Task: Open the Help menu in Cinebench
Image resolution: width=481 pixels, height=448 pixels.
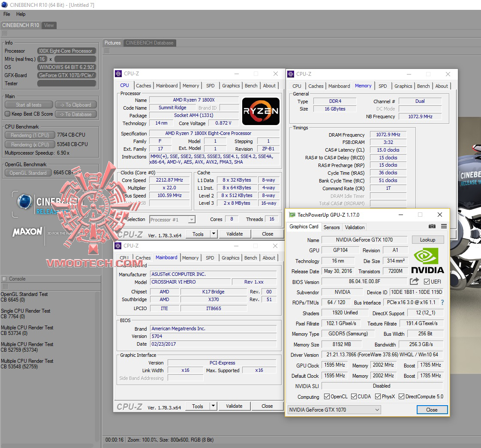Action: 21,14
